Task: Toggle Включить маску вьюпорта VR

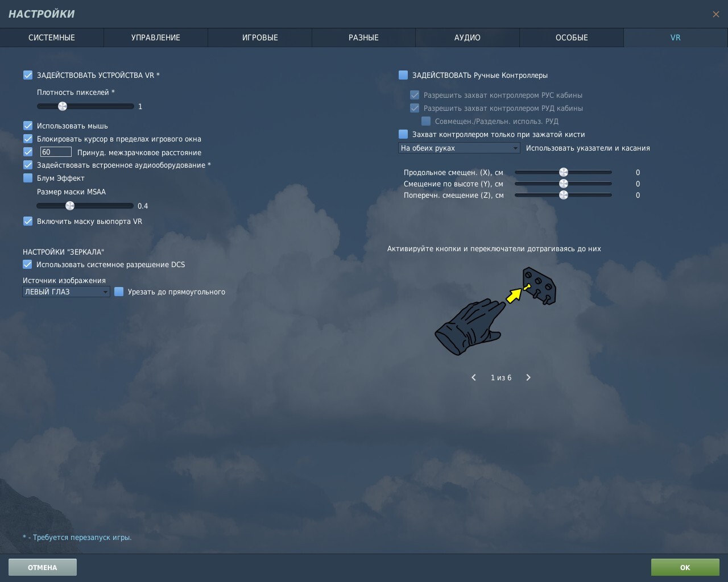Action: tap(28, 221)
